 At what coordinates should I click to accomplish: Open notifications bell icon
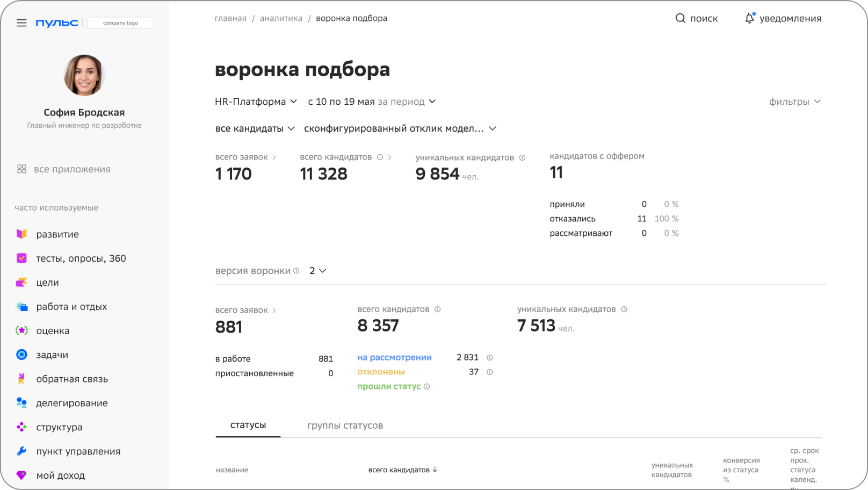[749, 18]
